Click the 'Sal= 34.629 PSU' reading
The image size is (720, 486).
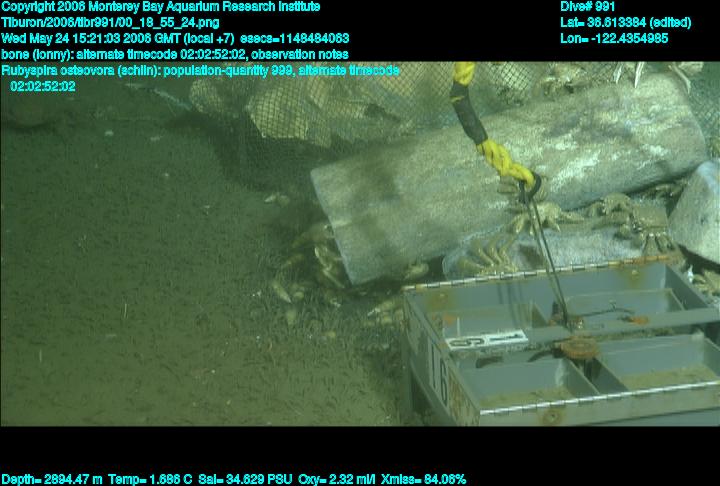(245, 480)
